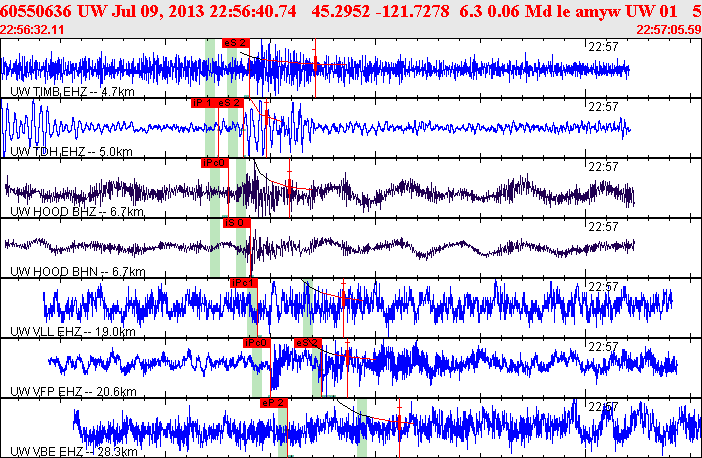
Task: Click the longitude value -121.7278
Action: click(413, 11)
